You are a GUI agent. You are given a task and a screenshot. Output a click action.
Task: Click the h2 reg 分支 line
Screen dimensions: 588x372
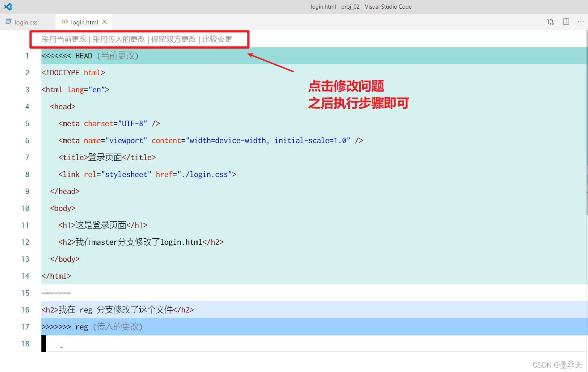314,310
